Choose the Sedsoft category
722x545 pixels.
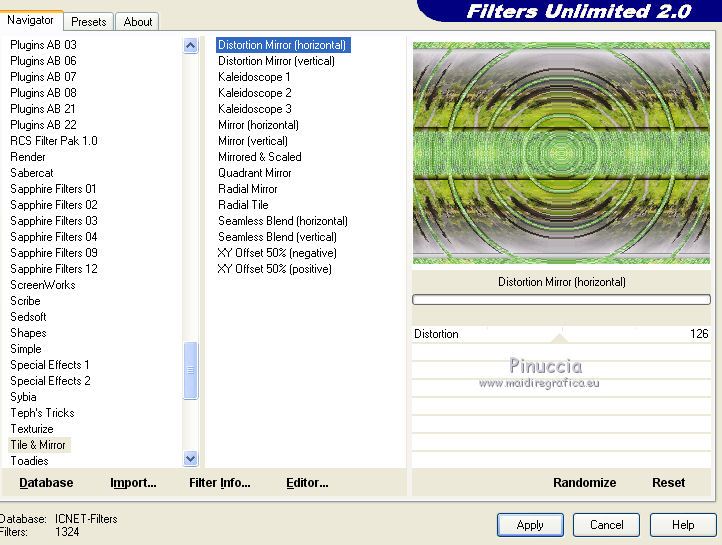[28, 317]
